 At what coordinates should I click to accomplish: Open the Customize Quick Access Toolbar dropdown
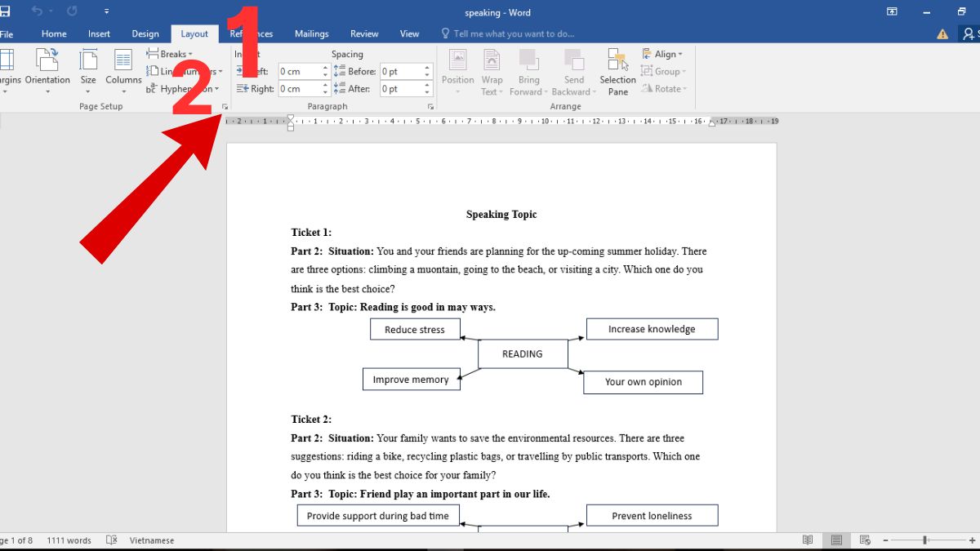[107, 12]
